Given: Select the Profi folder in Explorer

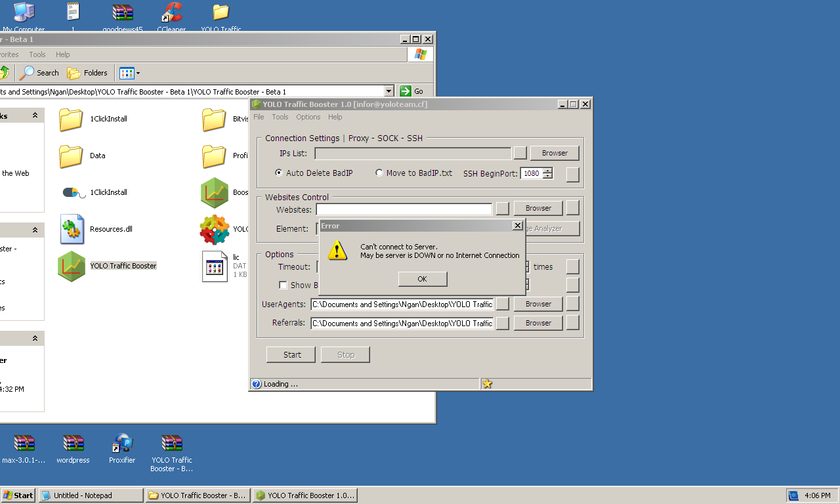Looking at the screenshot, I should click(x=214, y=156).
